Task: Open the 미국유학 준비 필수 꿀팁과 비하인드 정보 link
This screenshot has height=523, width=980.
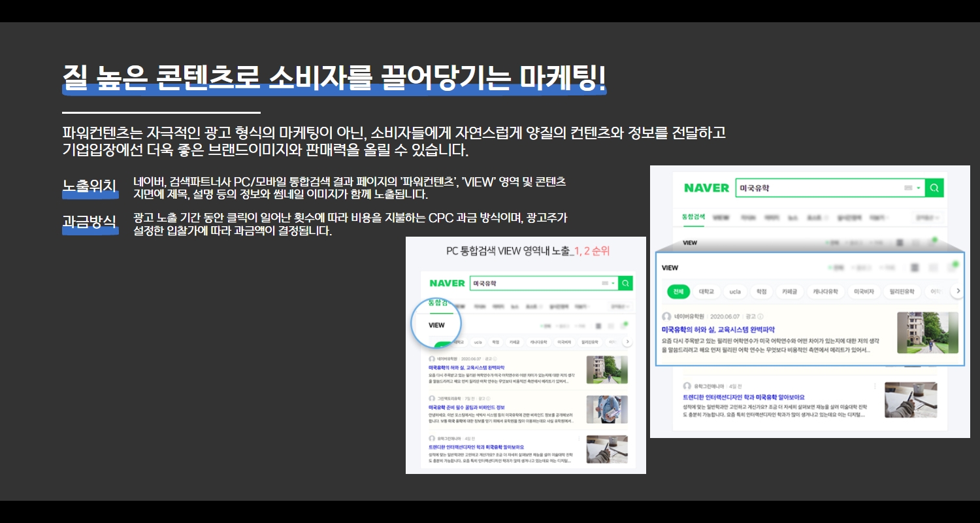Action: (x=466, y=407)
